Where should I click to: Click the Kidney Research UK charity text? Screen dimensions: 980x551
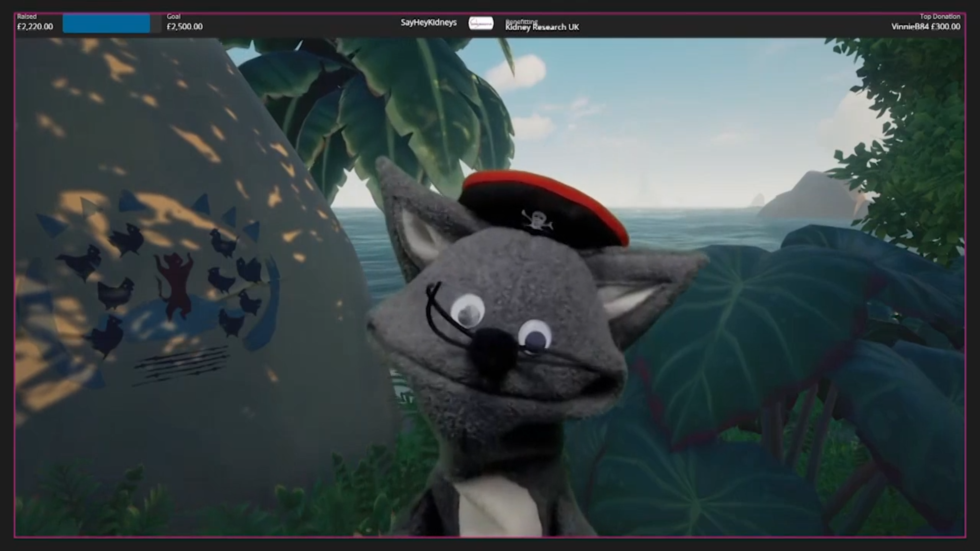(x=542, y=27)
